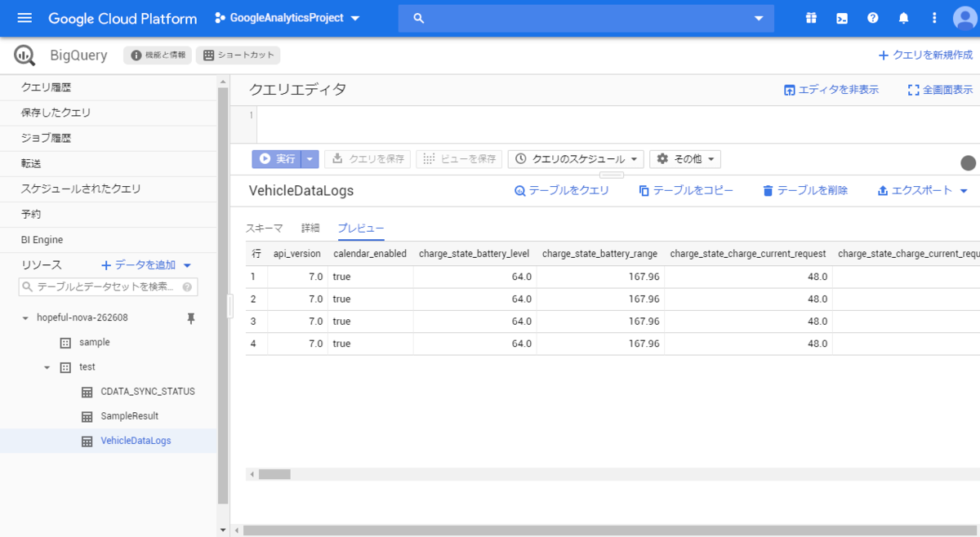Click the pin icon beside hopeful-nova-262608

191,318
